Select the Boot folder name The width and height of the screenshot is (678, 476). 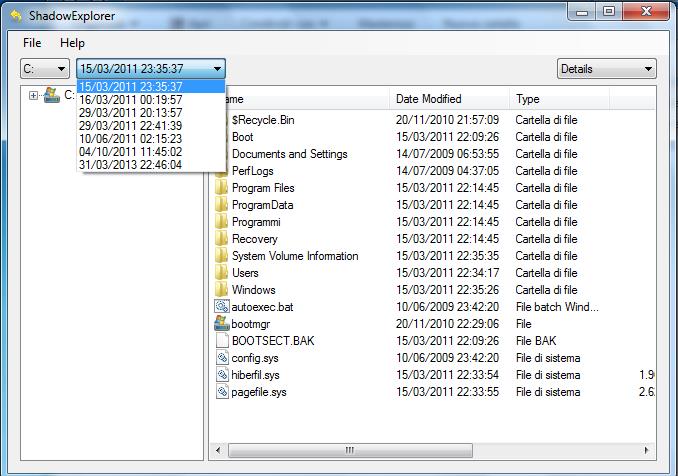point(243,137)
